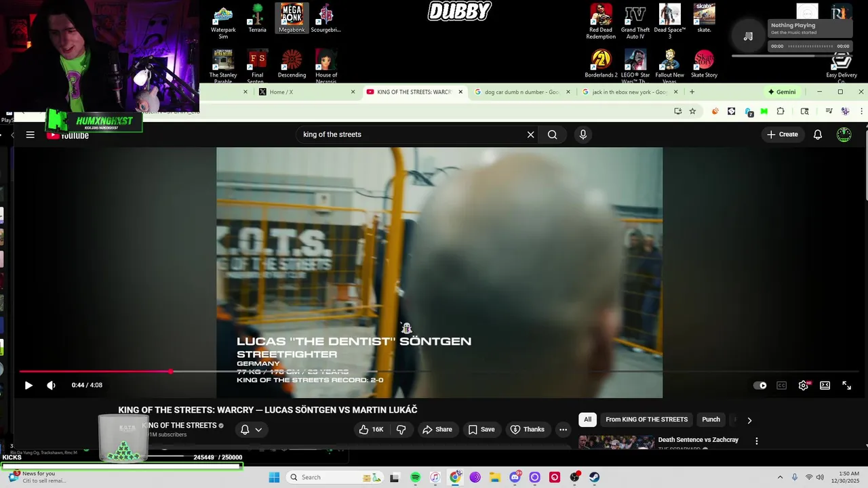Open File Explorer from taskbar
The width and height of the screenshot is (868, 488).
coord(495,478)
